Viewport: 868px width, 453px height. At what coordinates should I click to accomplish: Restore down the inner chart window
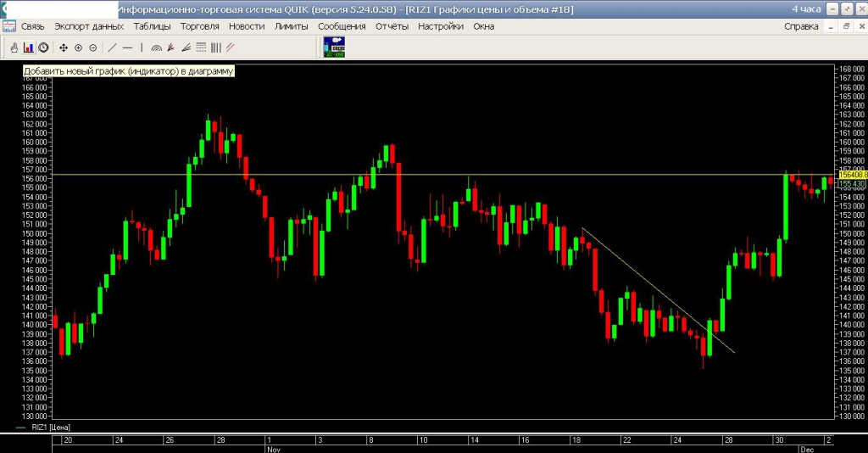pos(846,26)
